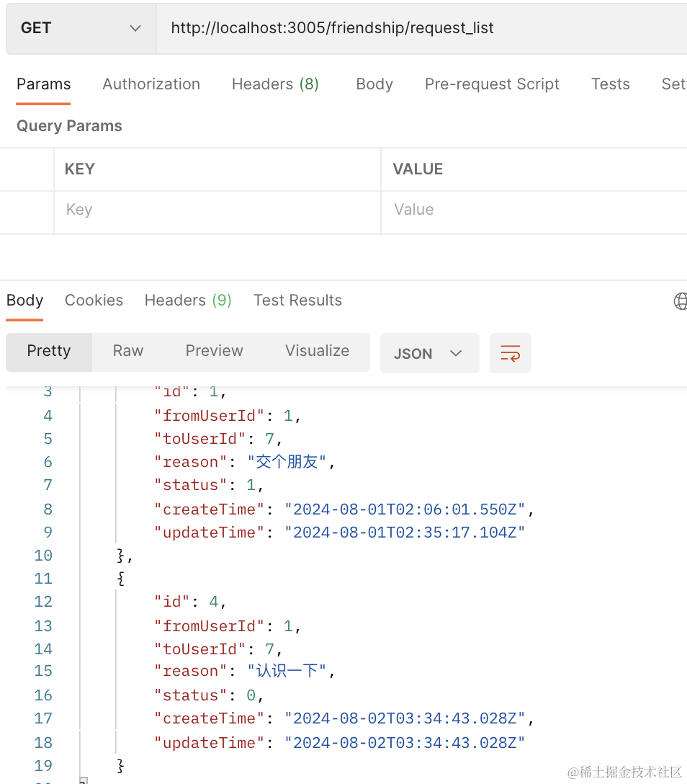Switch to the Authorization tab
Image resolution: width=687 pixels, height=784 pixels.
pos(151,84)
